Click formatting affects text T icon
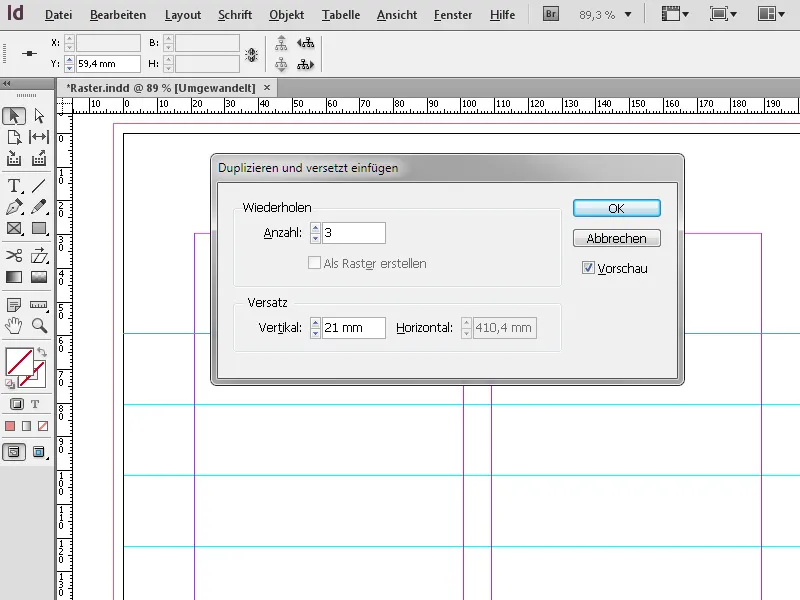The height and width of the screenshot is (600, 800). [x=35, y=404]
